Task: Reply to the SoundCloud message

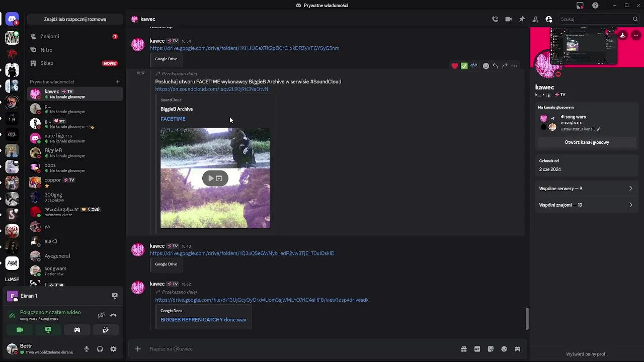Action: (x=495, y=66)
